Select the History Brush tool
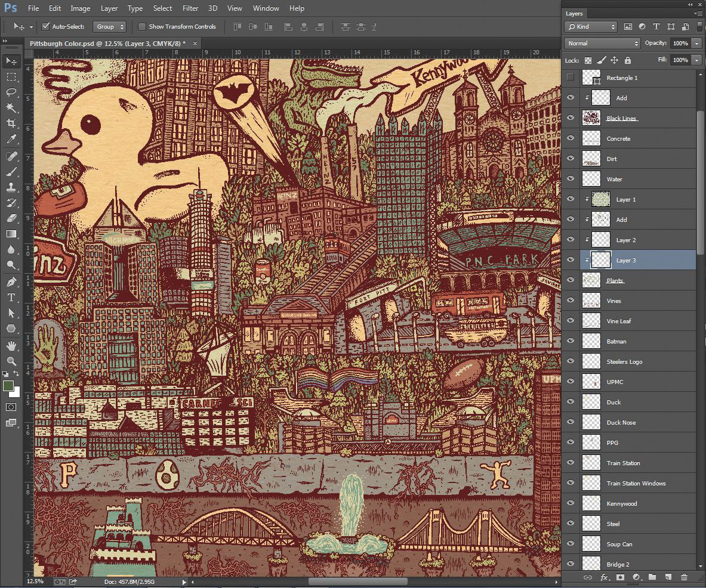 pyautogui.click(x=11, y=202)
